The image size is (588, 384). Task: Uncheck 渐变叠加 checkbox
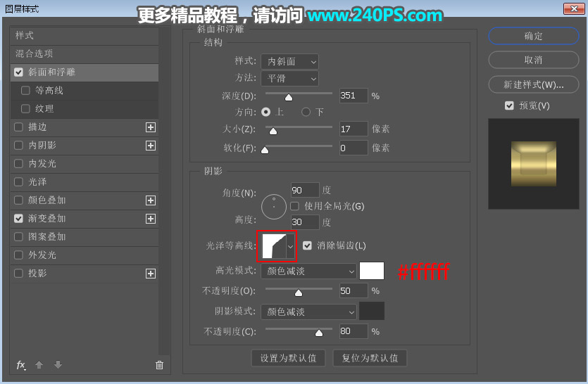[x=18, y=219]
